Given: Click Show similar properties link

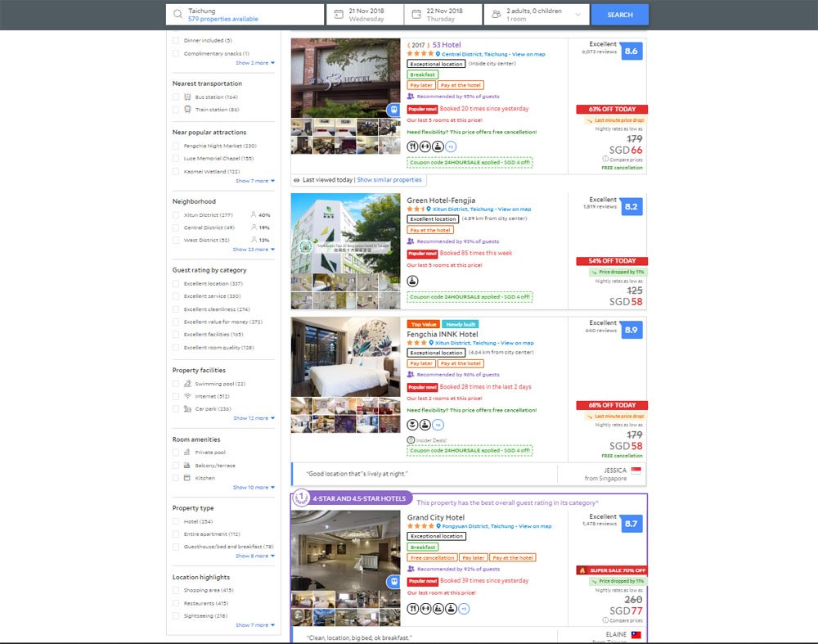Looking at the screenshot, I should 389,179.
